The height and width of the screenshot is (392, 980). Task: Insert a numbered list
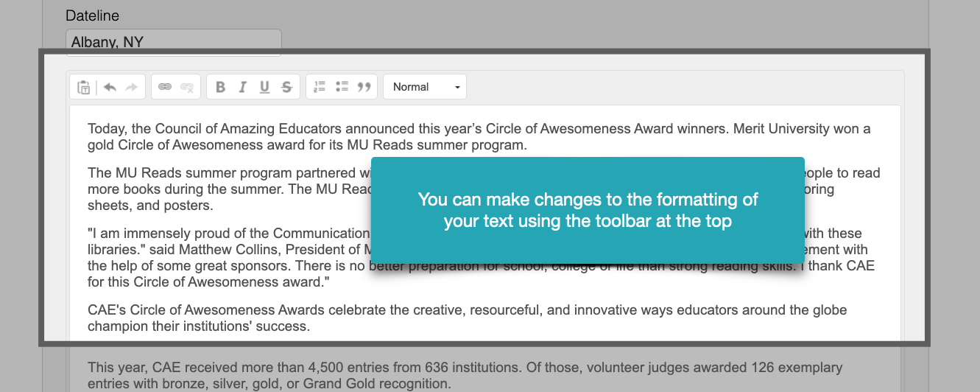(x=320, y=87)
